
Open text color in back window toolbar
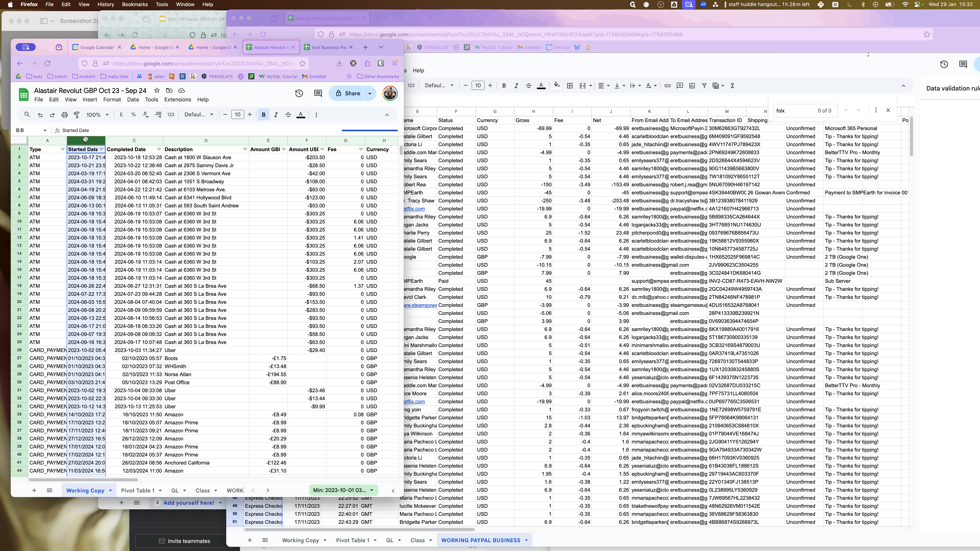pyautogui.click(x=541, y=86)
